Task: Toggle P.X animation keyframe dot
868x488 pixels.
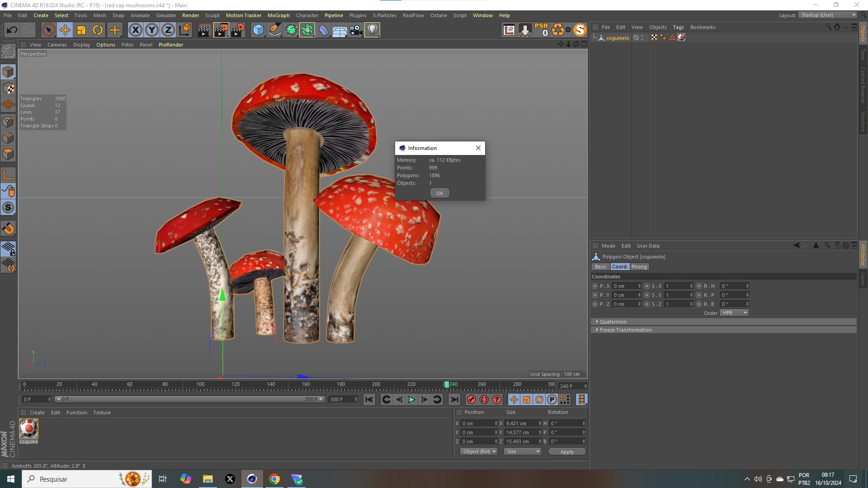Action: pyautogui.click(x=595, y=286)
